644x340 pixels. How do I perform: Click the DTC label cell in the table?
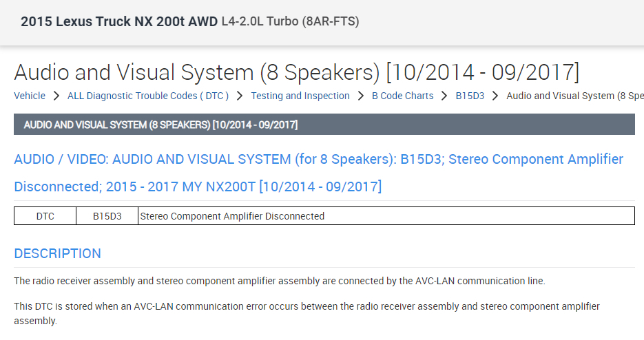coord(45,216)
